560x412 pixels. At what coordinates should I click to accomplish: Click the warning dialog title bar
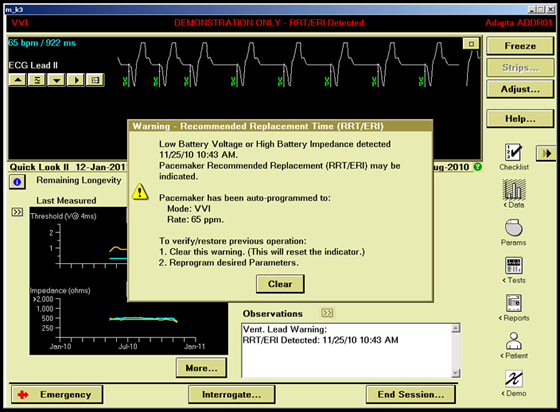(280, 126)
